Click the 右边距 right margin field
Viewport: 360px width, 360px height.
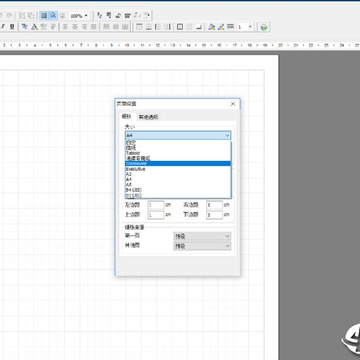214,205
